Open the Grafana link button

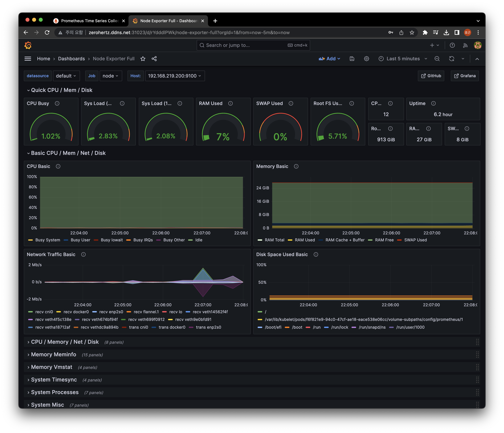pyautogui.click(x=465, y=76)
